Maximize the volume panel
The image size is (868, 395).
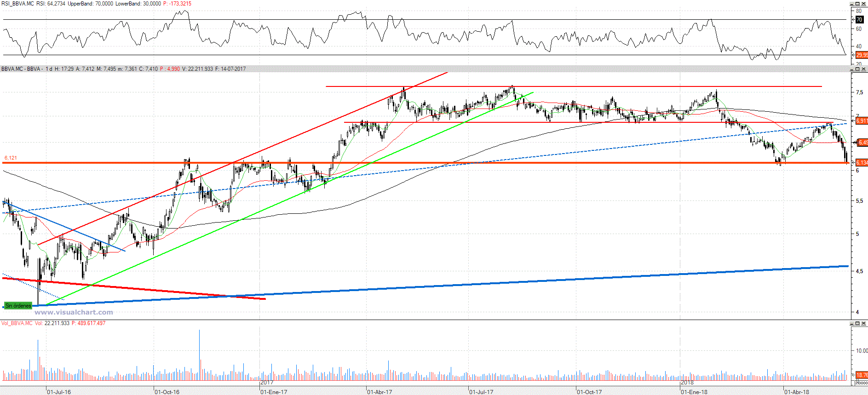click(857, 324)
